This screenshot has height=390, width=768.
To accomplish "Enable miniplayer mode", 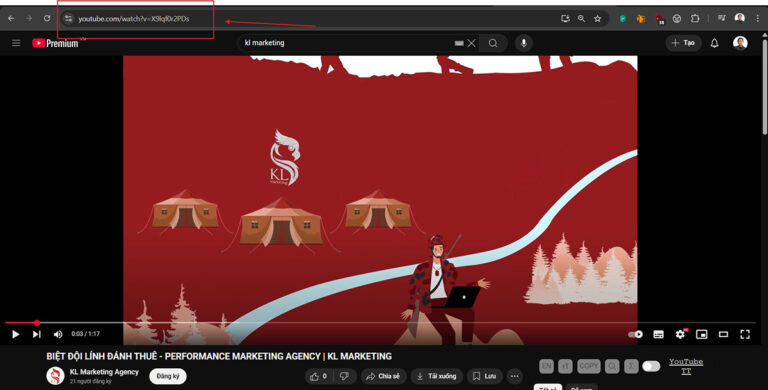I will 701,334.
